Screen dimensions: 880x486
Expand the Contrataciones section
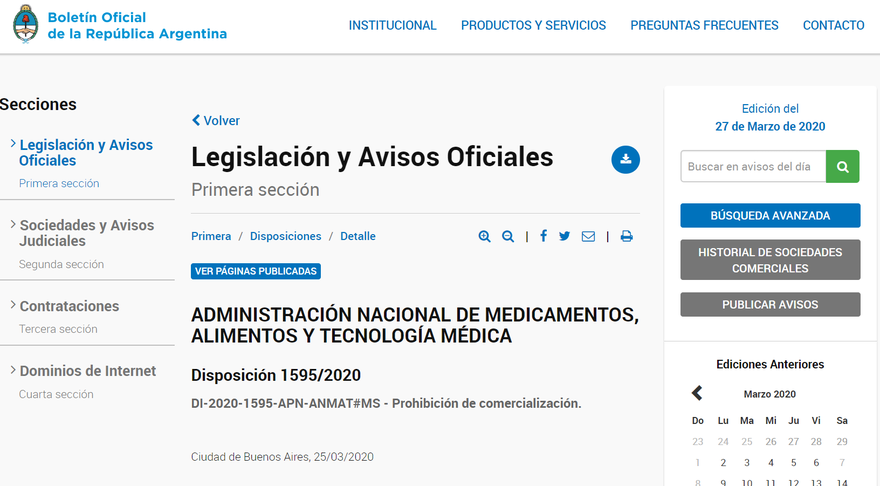coord(70,306)
